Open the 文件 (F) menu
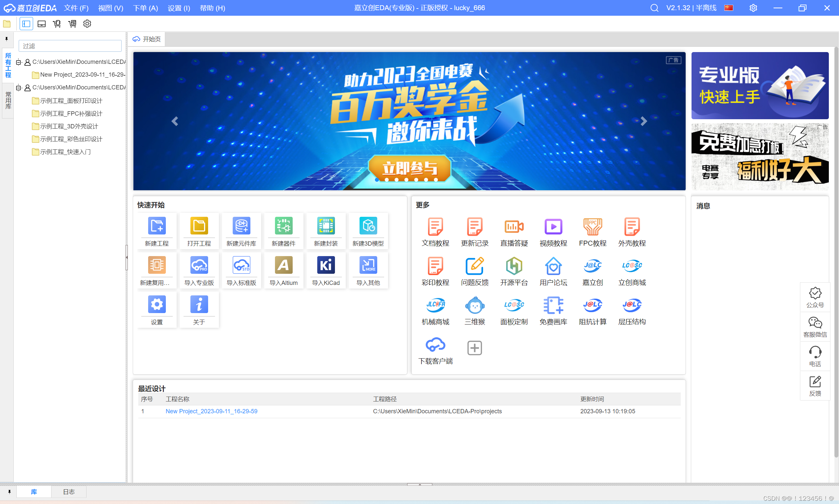Screen dimensions: 839x504 click(76, 8)
